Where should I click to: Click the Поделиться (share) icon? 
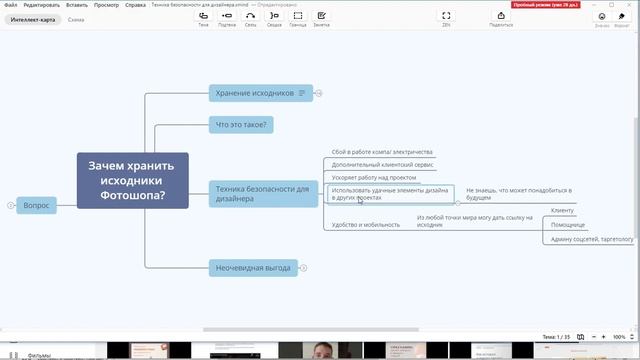pos(501,16)
